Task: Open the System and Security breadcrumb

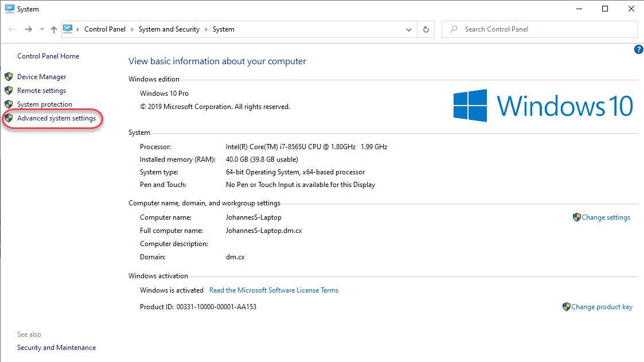Action: 169,29
